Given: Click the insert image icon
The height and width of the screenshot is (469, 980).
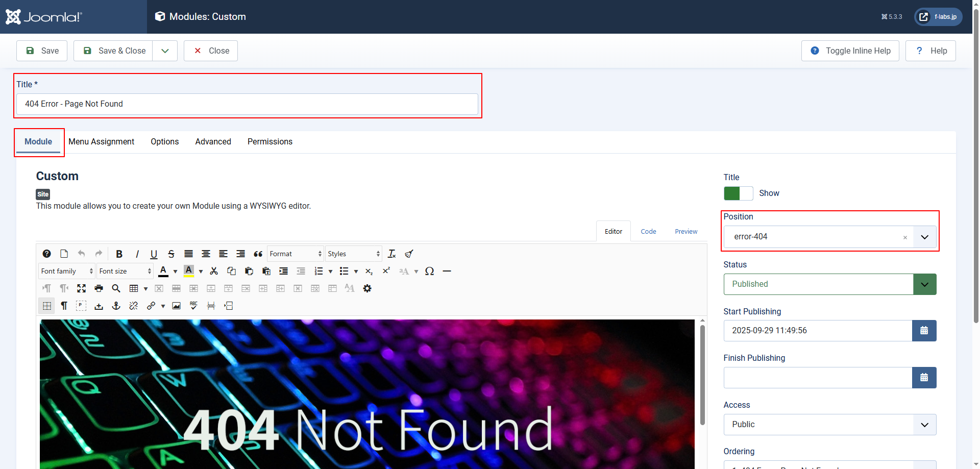Looking at the screenshot, I should click(176, 306).
